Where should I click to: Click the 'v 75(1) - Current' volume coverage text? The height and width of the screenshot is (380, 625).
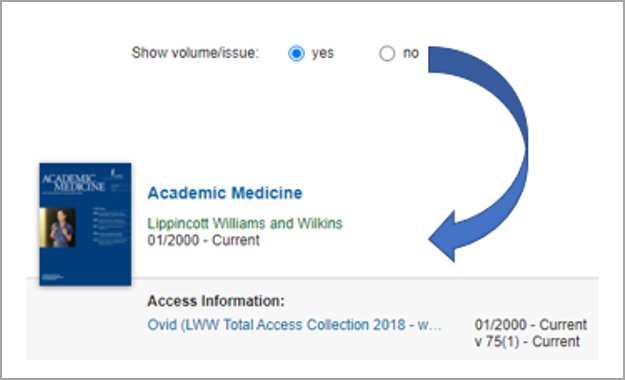[527, 342]
